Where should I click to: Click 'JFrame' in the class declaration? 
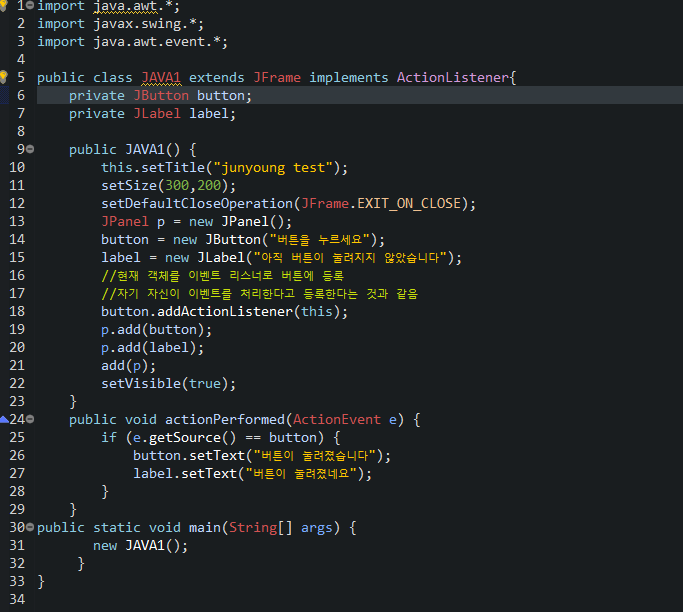(x=277, y=78)
